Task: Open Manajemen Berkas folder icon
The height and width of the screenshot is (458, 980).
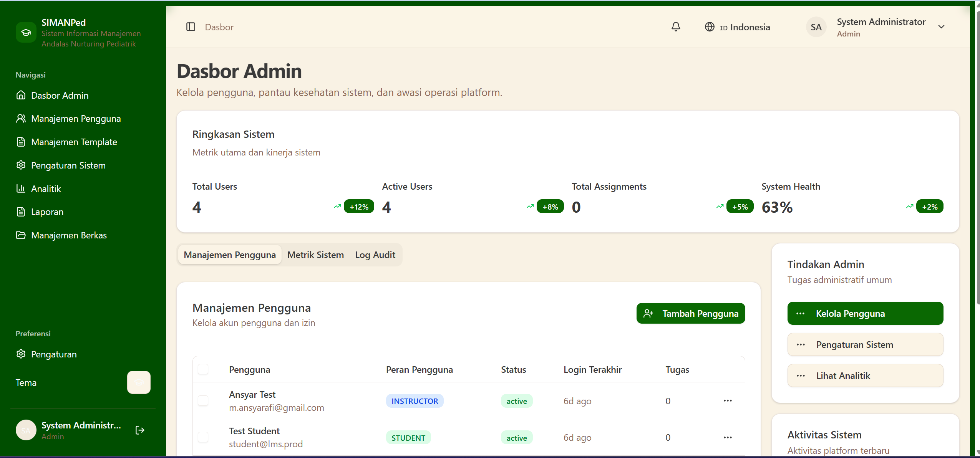Action: [x=21, y=235]
